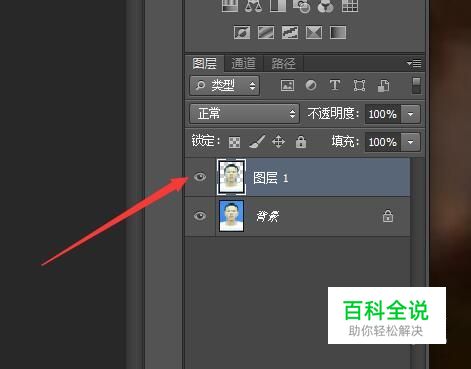Add a Gradient Map adjustment layer
471x369 pixels.
(x=338, y=33)
